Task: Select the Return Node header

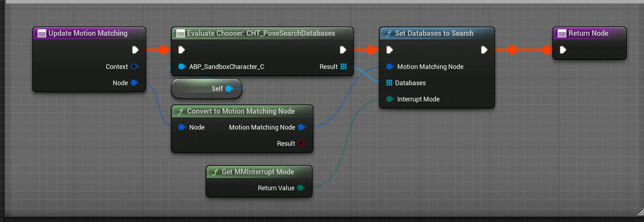Action: 589,33
